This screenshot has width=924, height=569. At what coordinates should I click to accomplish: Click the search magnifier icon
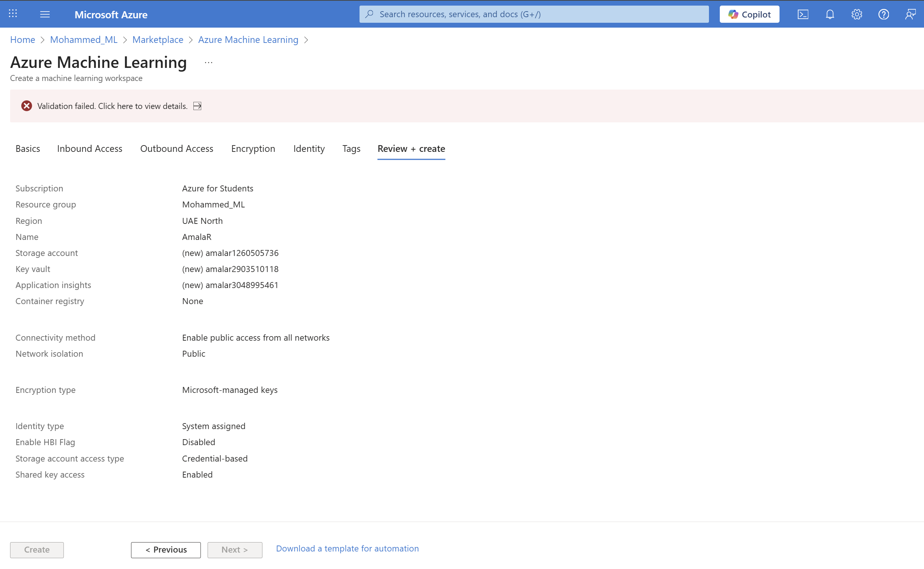point(369,14)
